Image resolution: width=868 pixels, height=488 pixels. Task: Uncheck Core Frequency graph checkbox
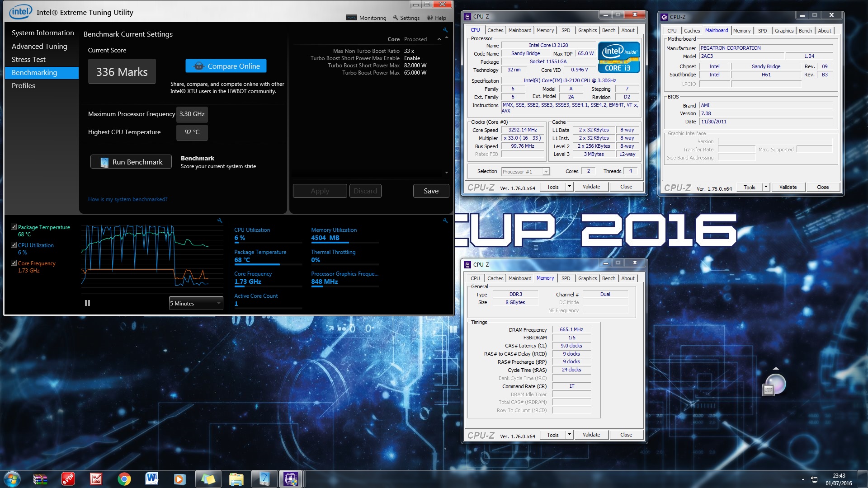click(14, 263)
